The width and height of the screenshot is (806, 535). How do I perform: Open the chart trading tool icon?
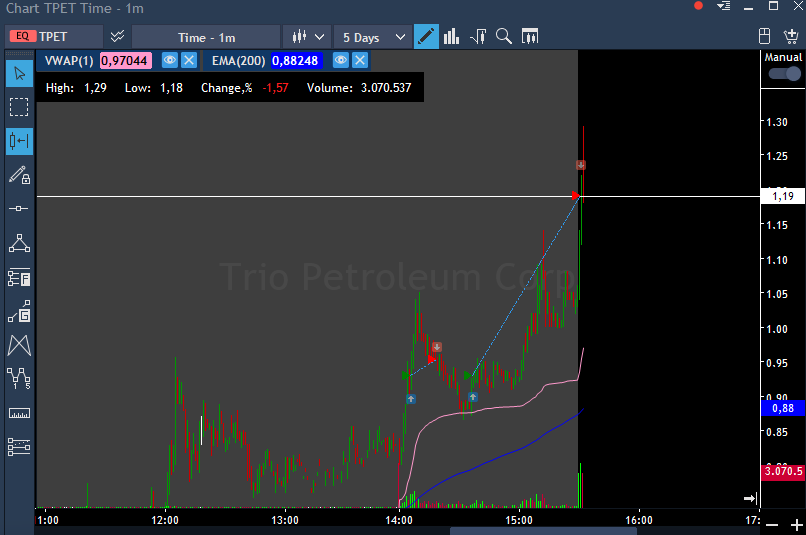[x=478, y=37]
